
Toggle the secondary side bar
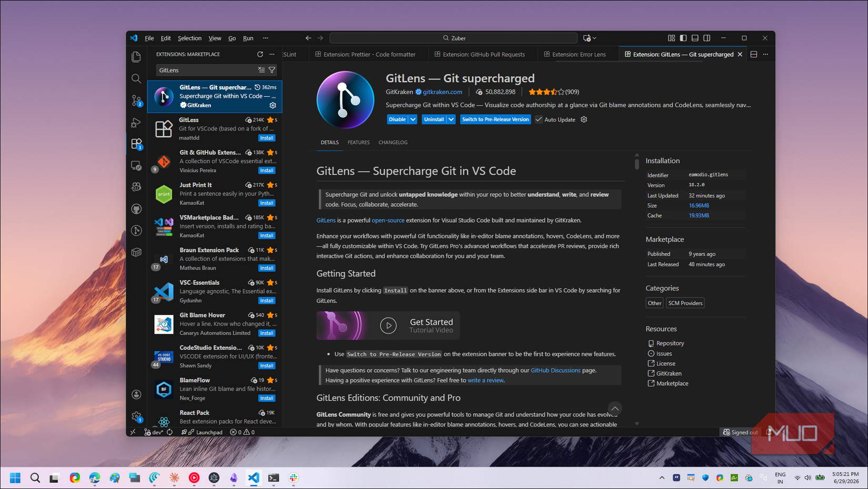[707, 38]
